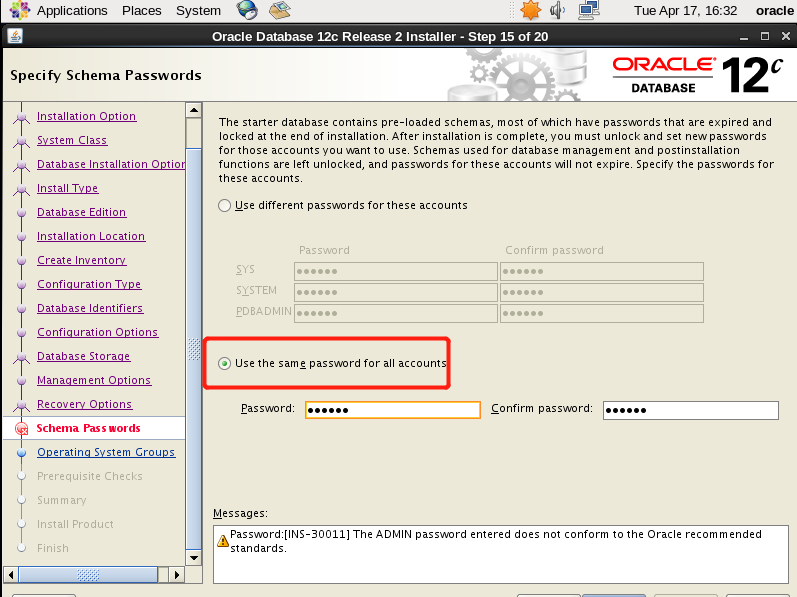Click the Summary step label
The height and width of the screenshot is (597, 797).
(x=62, y=500)
